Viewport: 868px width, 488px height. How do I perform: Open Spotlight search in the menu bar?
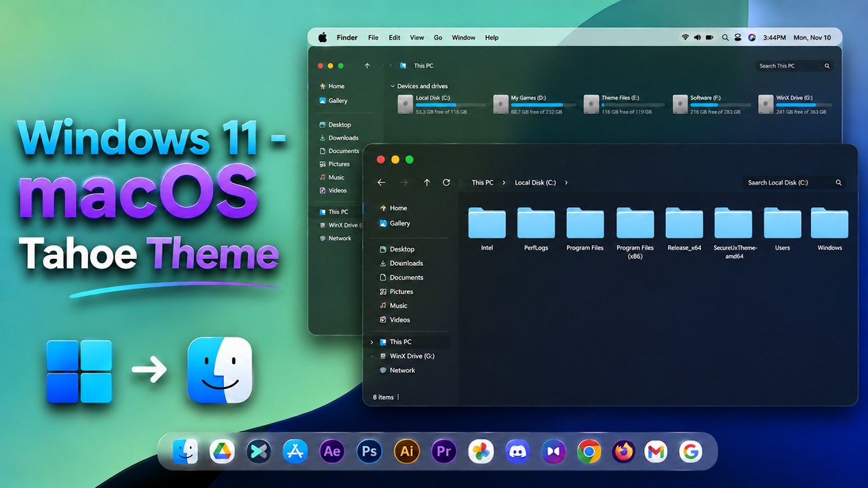point(726,37)
